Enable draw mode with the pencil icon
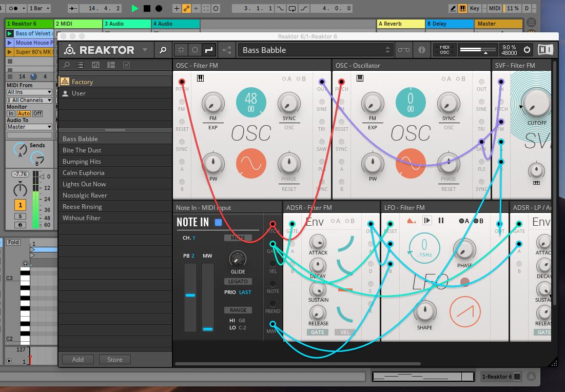This screenshot has width=565, height=392. pyautogui.click(x=453, y=8)
